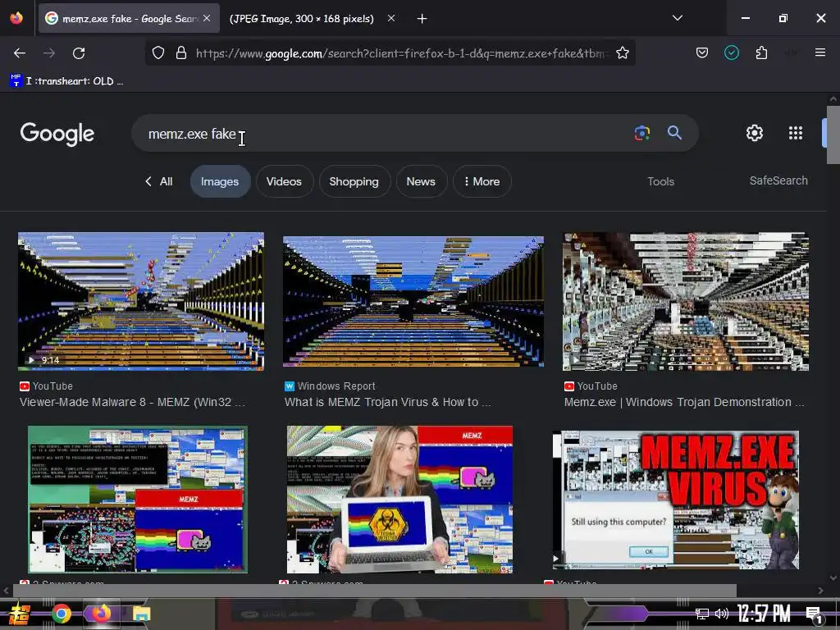Open What is MEMZ Trojan Virus link
Image resolution: width=840 pixels, height=630 pixels.
click(x=387, y=402)
